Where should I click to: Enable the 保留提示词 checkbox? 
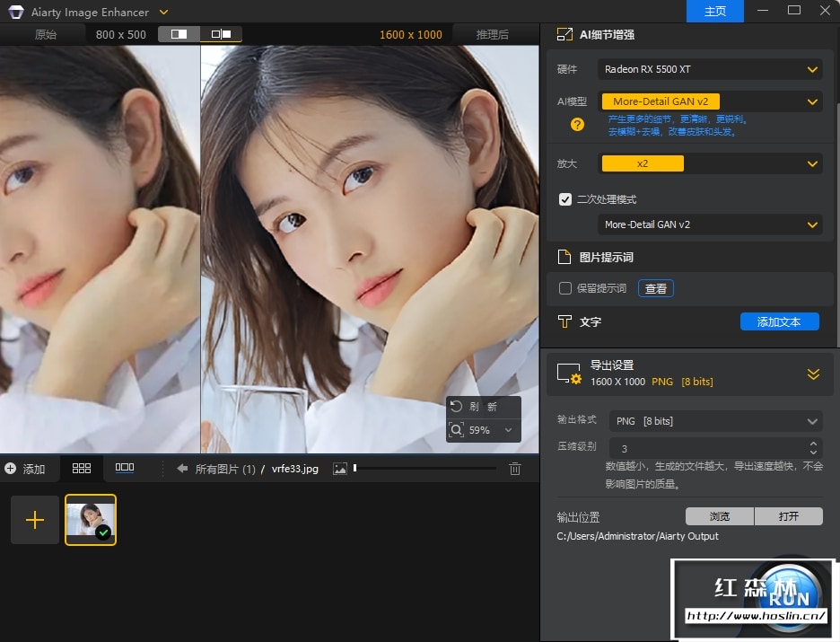click(x=565, y=288)
